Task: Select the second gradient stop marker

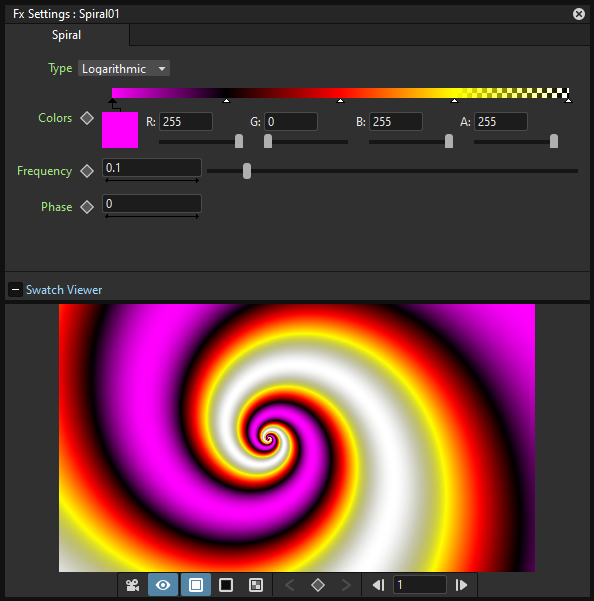Action: (x=226, y=101)
